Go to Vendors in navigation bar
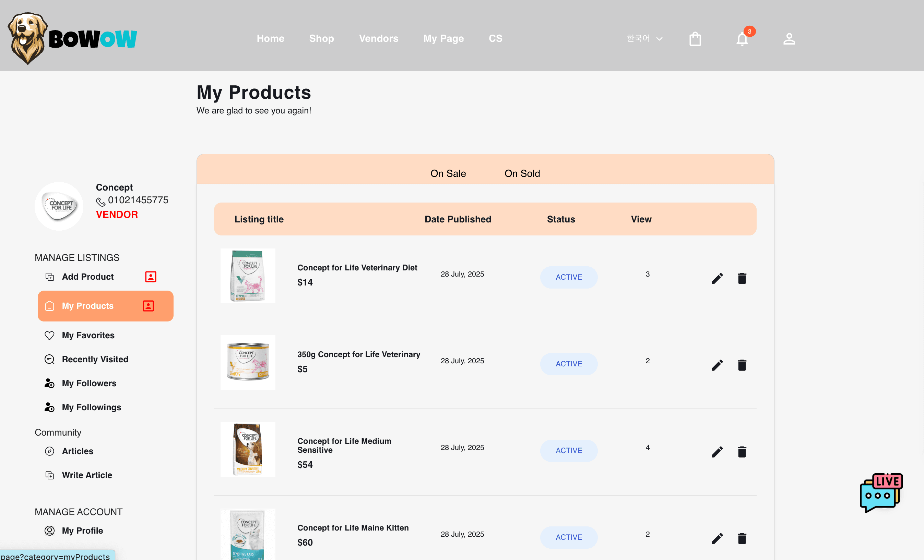This screenshot has height=560, width=924. pos(378,38)
